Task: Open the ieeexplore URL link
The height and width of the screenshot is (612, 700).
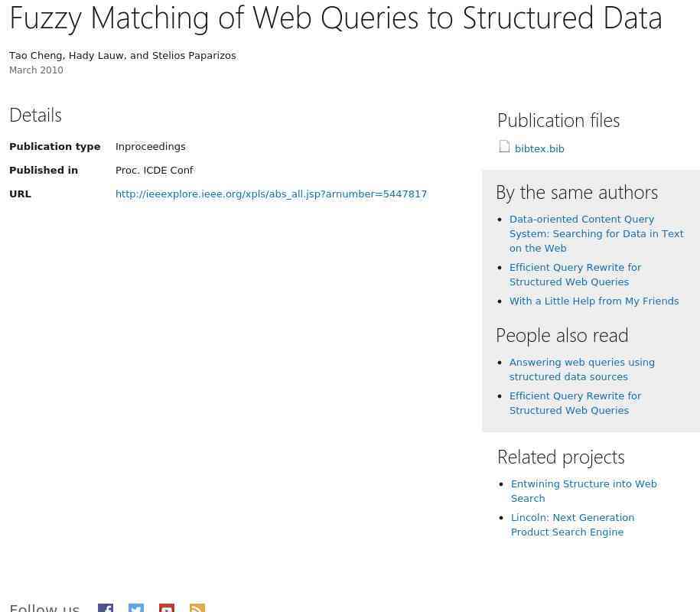Action: point(271,194)
